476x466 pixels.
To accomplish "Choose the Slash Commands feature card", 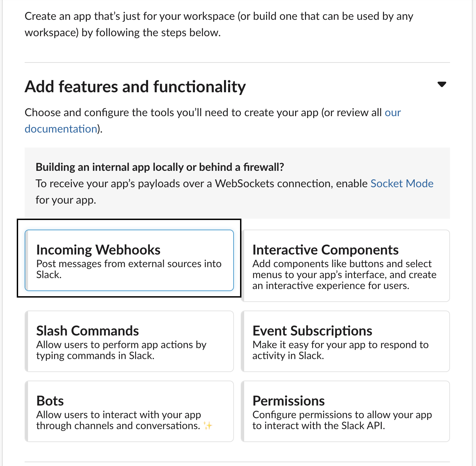I will (x=129, y=341).
